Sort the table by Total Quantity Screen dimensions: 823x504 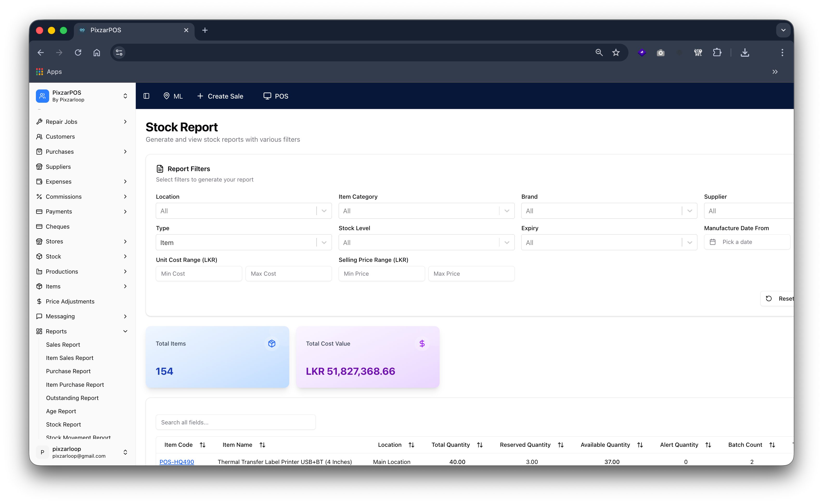point(480,444)
